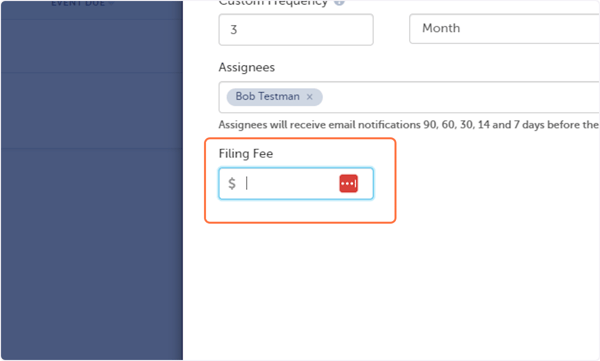Click the Filing Fee amount input field
The image size is (600, 361).
pos(296,183)
